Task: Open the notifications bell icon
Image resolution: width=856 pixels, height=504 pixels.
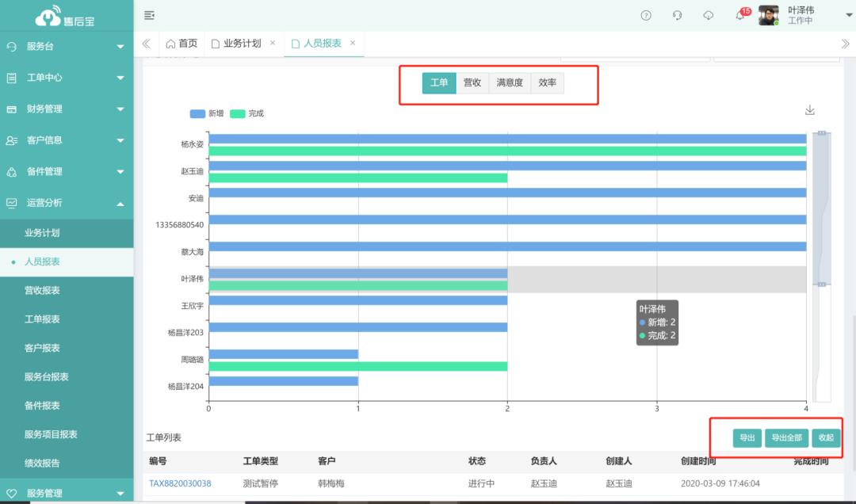Action: point(740,16)
